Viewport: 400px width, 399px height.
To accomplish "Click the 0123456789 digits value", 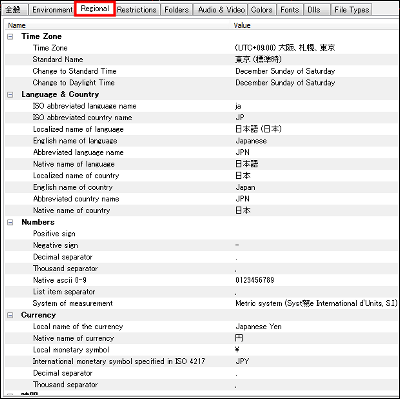I will [x=255, y=280].
